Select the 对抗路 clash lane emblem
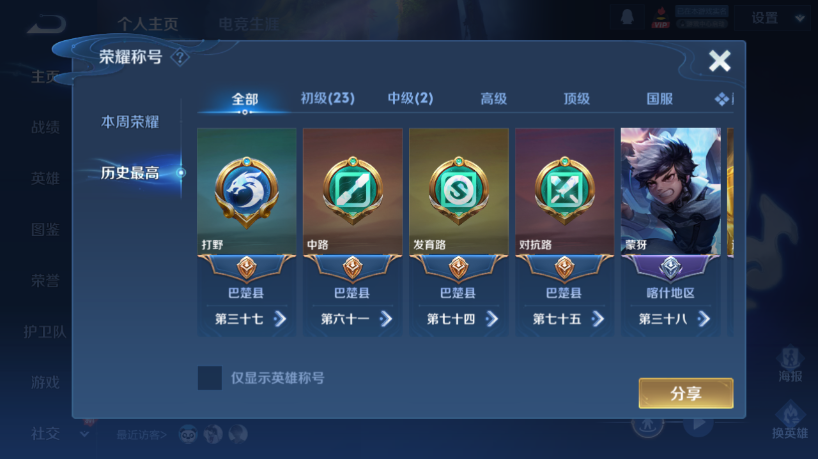The image size is (818, 459). tap(564, 190)
